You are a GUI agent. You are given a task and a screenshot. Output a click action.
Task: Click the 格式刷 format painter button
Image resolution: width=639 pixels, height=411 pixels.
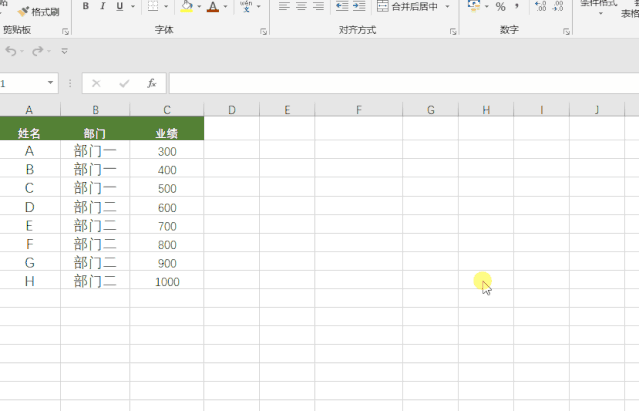tap(39, 11)
